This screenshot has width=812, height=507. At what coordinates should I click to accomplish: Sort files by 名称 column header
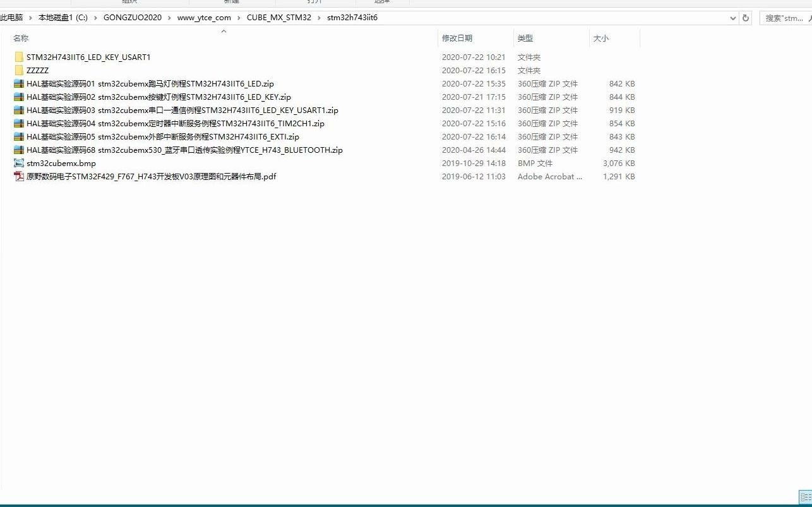(21, 39)
